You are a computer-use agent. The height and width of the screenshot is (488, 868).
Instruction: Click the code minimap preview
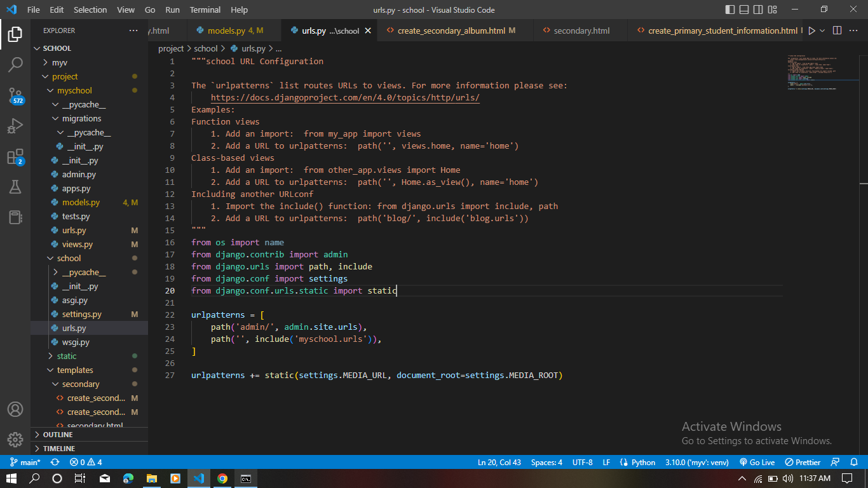(x=813, y=73)
